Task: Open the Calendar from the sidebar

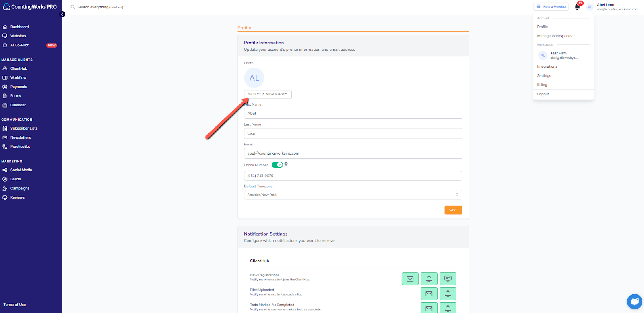Action: (18, 105)
